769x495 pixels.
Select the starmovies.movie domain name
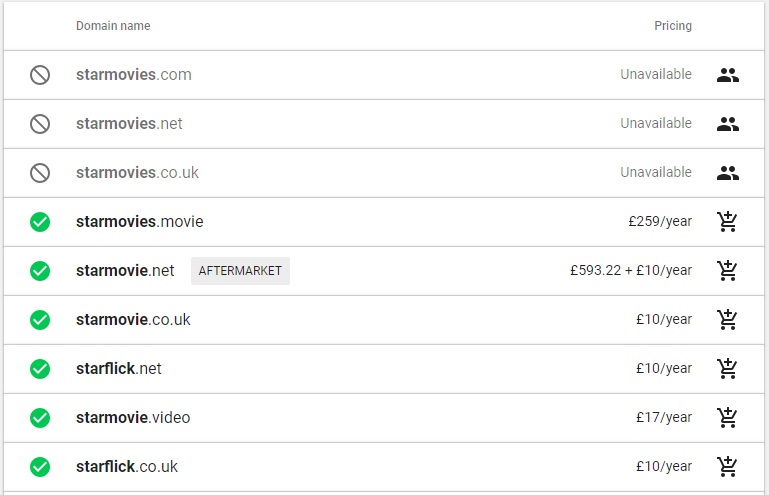tap(139, 222)
